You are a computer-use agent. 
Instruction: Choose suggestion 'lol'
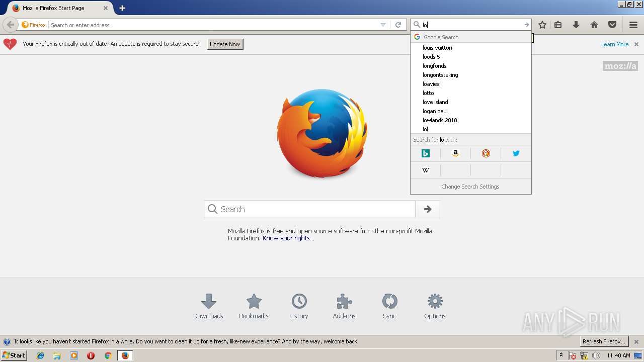click(471, 129)
